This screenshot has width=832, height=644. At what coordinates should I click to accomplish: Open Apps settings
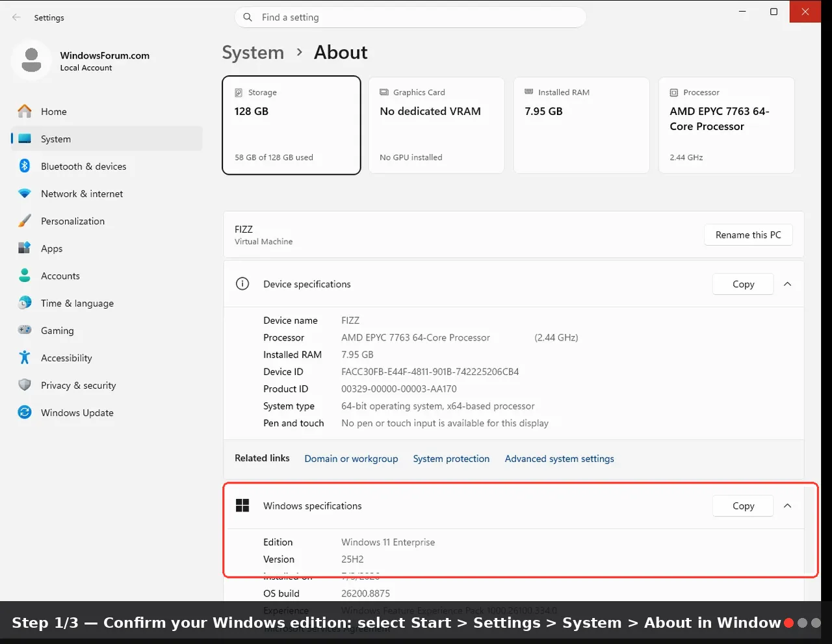pos(107,248)
